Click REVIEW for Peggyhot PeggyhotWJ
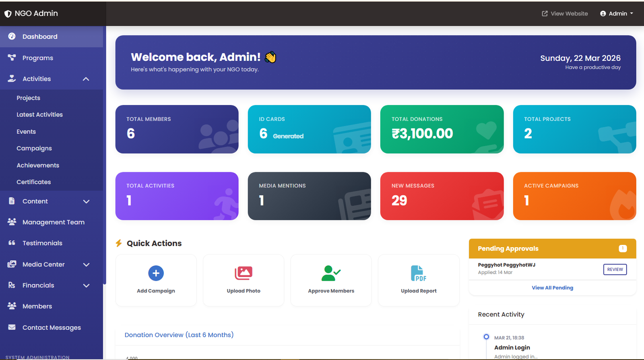Image resolution: width=644 pixels, height=360 pixels. [x=615, y=269]
